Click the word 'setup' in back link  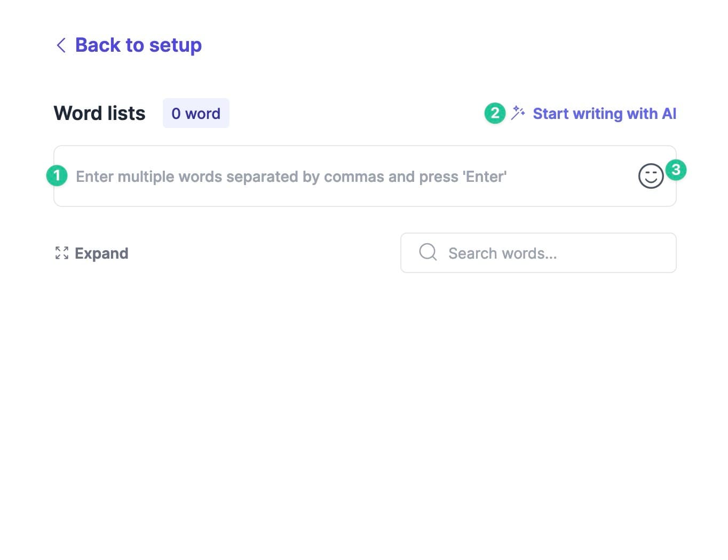tap(175, 45)
